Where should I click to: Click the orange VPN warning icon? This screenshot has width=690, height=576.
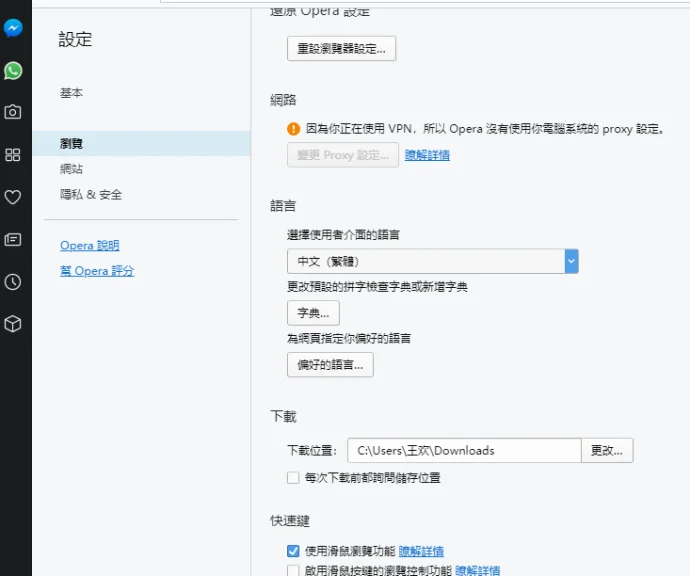click(294, 129)
